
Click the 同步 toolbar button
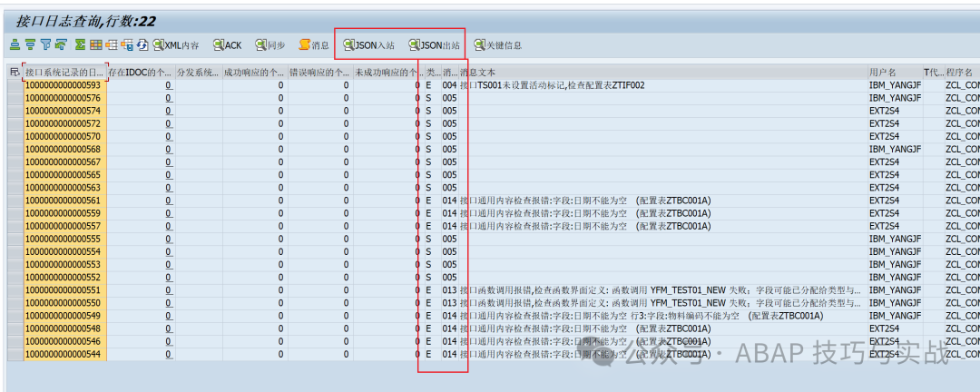270,45
